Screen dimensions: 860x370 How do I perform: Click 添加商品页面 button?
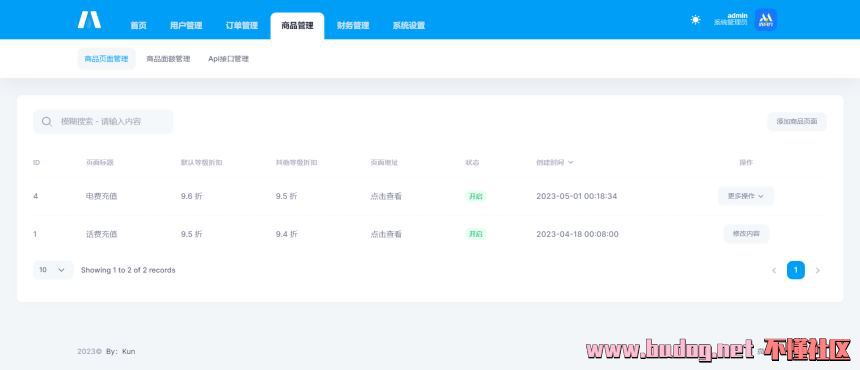tap(796, 121)
